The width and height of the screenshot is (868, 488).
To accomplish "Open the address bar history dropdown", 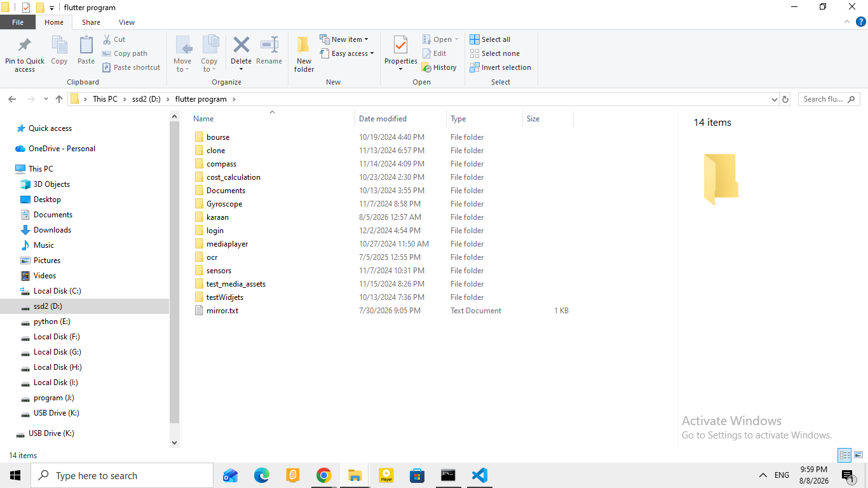I will [774, 99].
